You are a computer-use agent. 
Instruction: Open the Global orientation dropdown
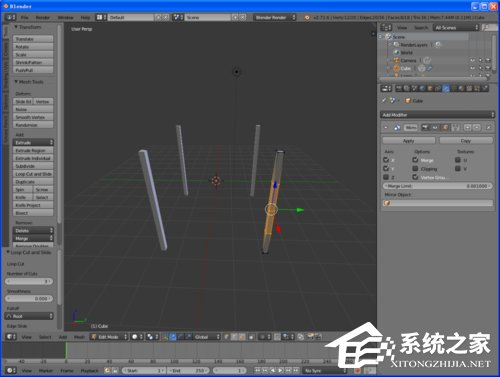[207, 337]
